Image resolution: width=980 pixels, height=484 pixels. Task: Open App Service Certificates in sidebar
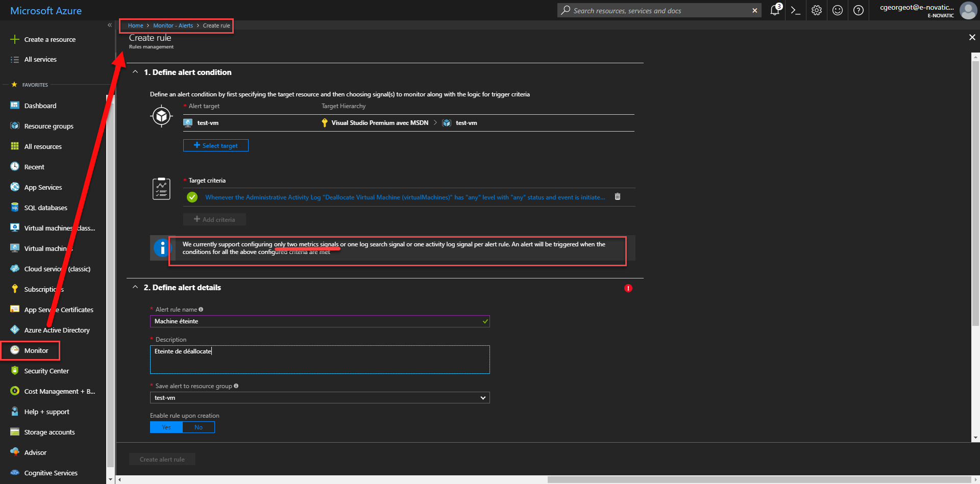pos(59,310)
